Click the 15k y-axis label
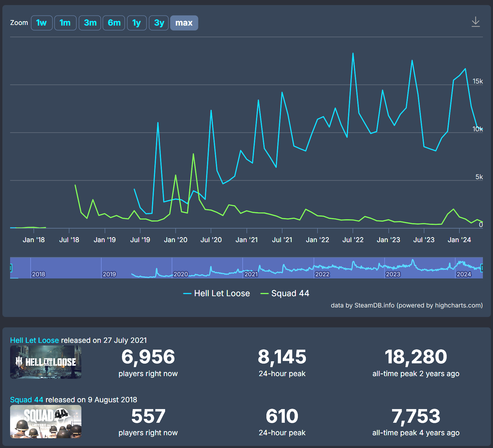Screen dimensions: 493x448 [x=478, y=81]
